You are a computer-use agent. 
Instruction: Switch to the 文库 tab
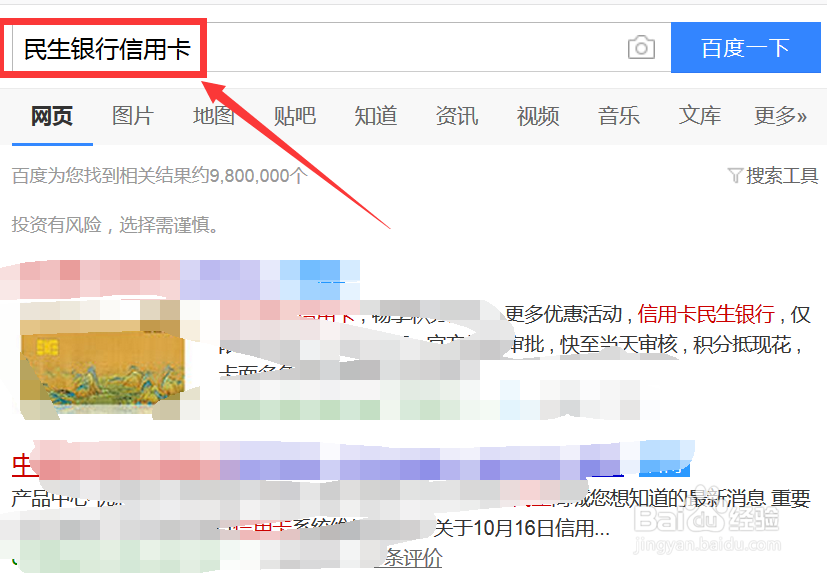[699, 116]
